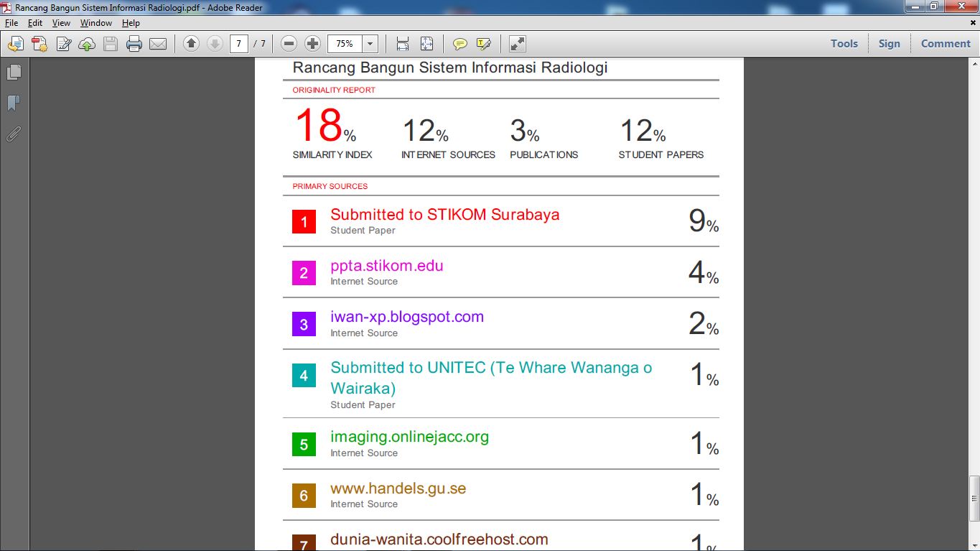
Task: Expand the Comment pane
Action: 945,44
